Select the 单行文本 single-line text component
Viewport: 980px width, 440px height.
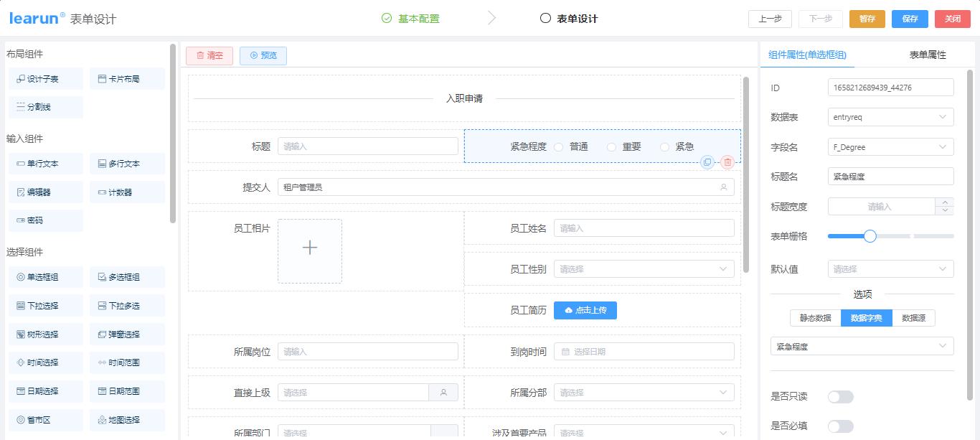45,163
